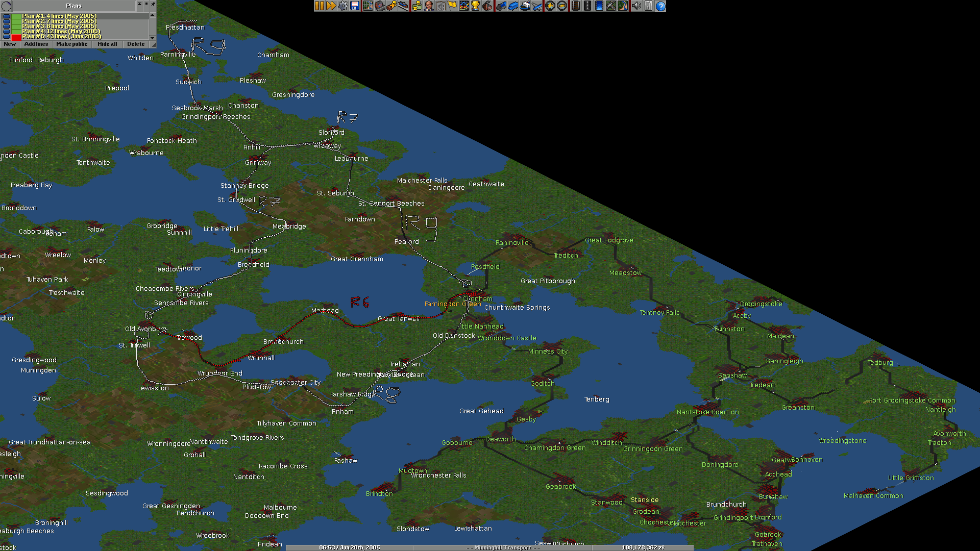
Task: Toggle visibility of Plan #3
Action: (x=6, y=27)
